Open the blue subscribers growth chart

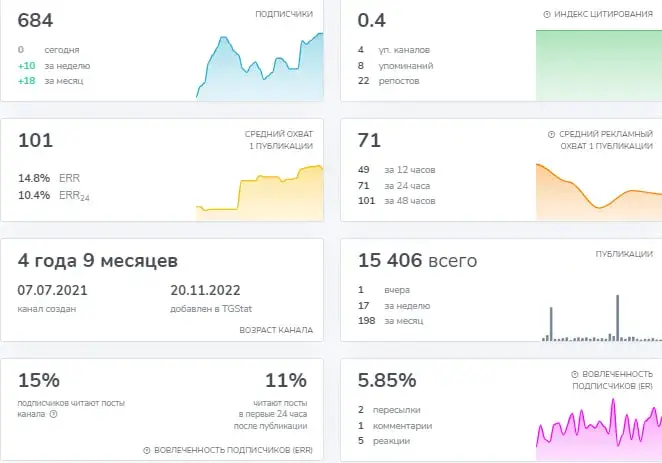pyautogui.click(x=260, y=66)
